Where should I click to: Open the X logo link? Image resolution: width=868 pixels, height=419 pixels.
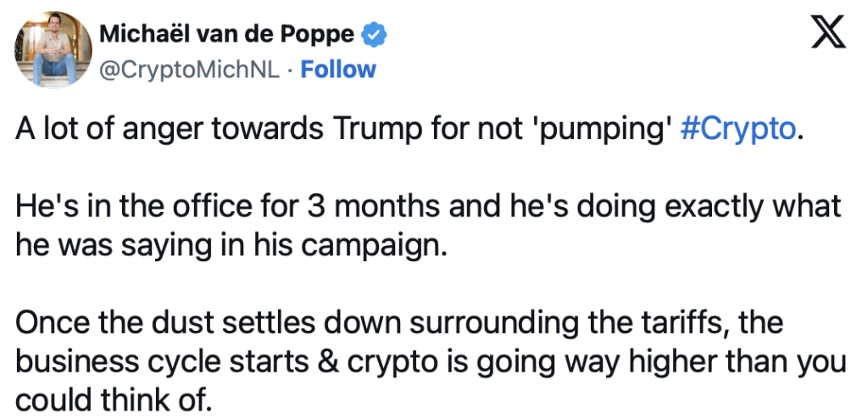click(x=828, y=31)
